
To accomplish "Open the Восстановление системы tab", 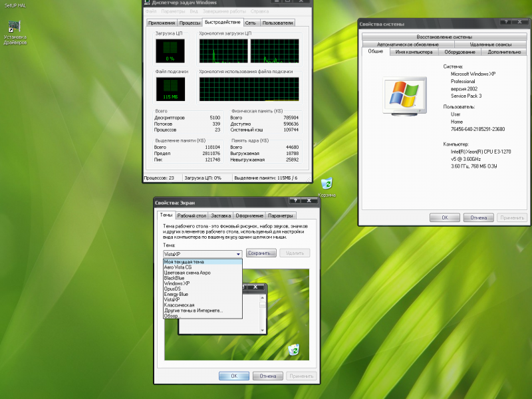I will point(444,37).
